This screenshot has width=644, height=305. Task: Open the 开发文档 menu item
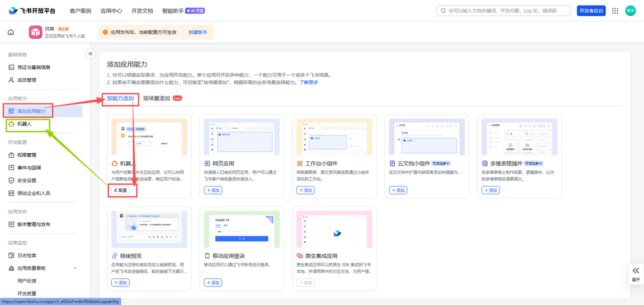pos(142,10)
